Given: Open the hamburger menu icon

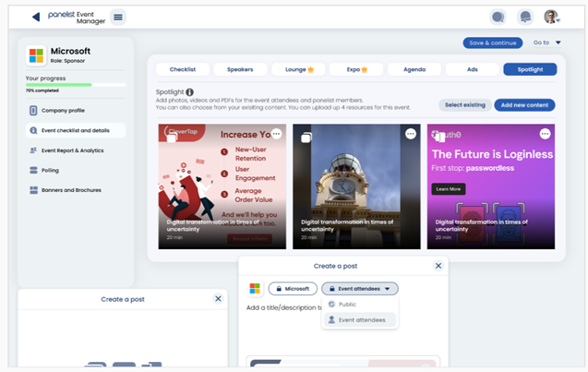Looking at the screenshot, I should (118, 18).
